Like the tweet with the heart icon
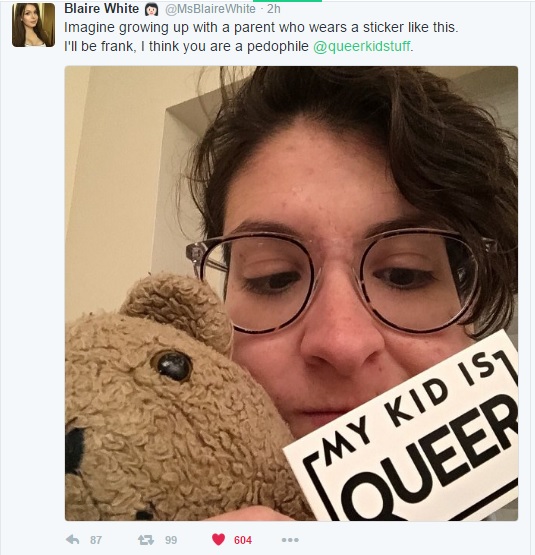 (x=218, y=539)
